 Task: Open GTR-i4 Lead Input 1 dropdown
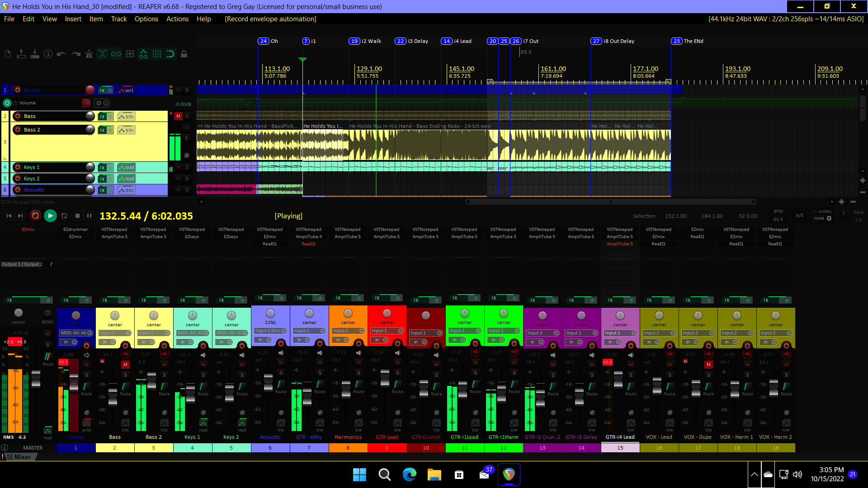click(x=620, y=333)
